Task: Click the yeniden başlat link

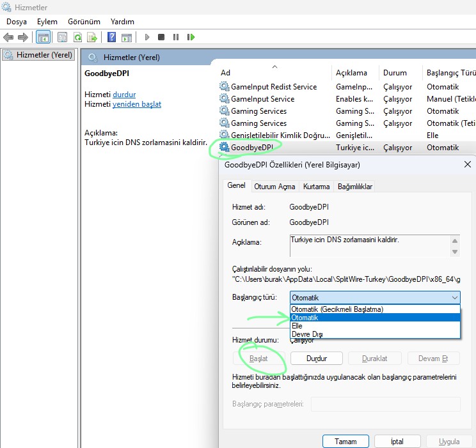Action: pyautogui.click(x=137, y=104)
